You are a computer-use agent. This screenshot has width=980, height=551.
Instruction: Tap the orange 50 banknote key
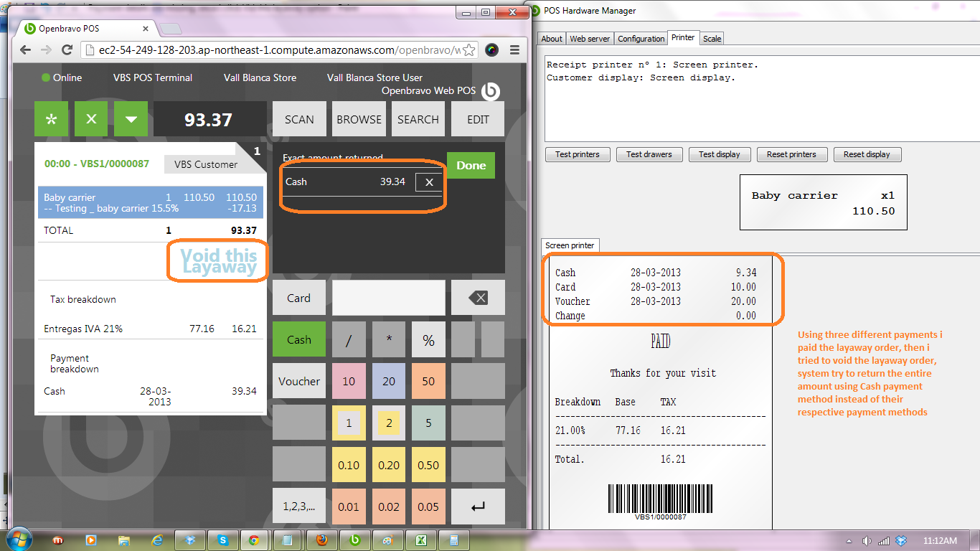428,381
